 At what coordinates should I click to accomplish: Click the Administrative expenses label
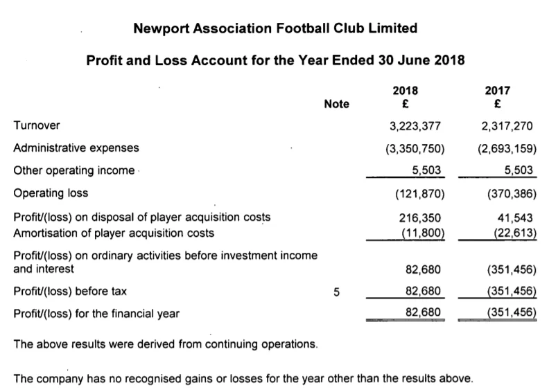(76, 148)
